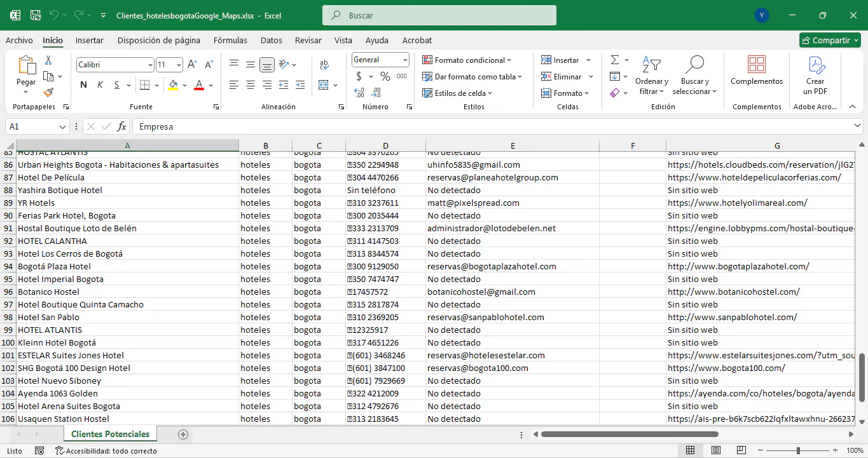This screenshot has height=458, width=868.
Task: Open the Formato condicional menu
Action: [x=467, y=60]
